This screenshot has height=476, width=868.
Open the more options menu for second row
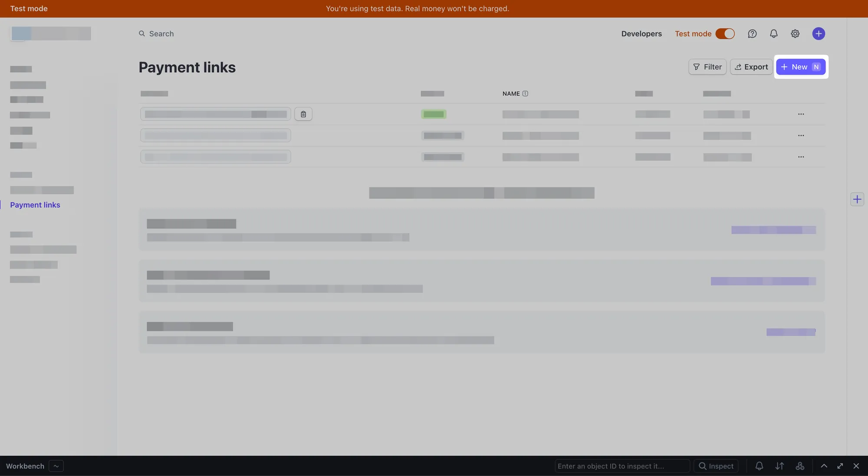coord(801,135)
